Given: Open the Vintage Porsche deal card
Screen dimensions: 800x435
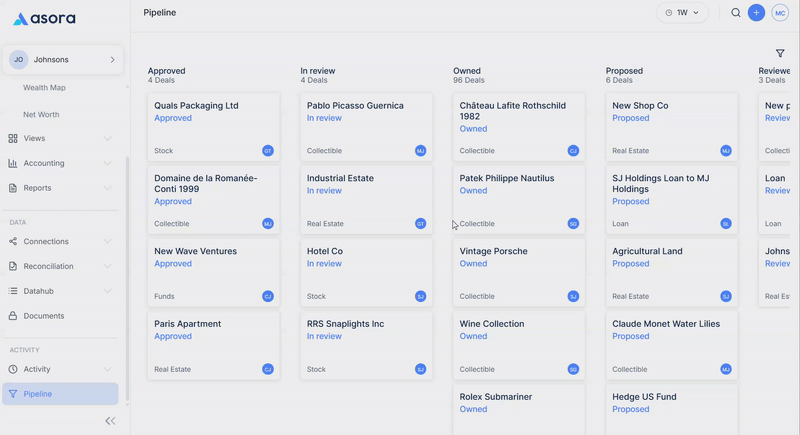Looking at the screenshot, I should tap(518, 273).
